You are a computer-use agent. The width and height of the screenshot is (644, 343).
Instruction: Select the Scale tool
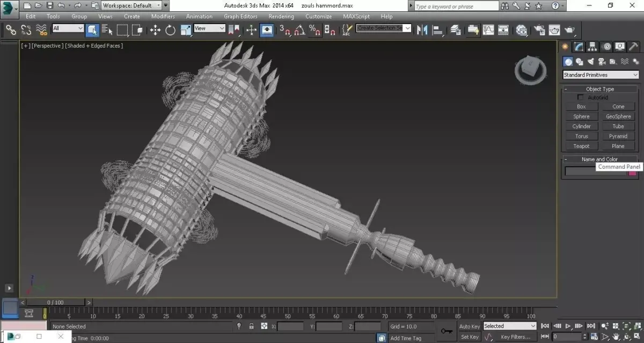pyautogui.click(x=186, y=30)
